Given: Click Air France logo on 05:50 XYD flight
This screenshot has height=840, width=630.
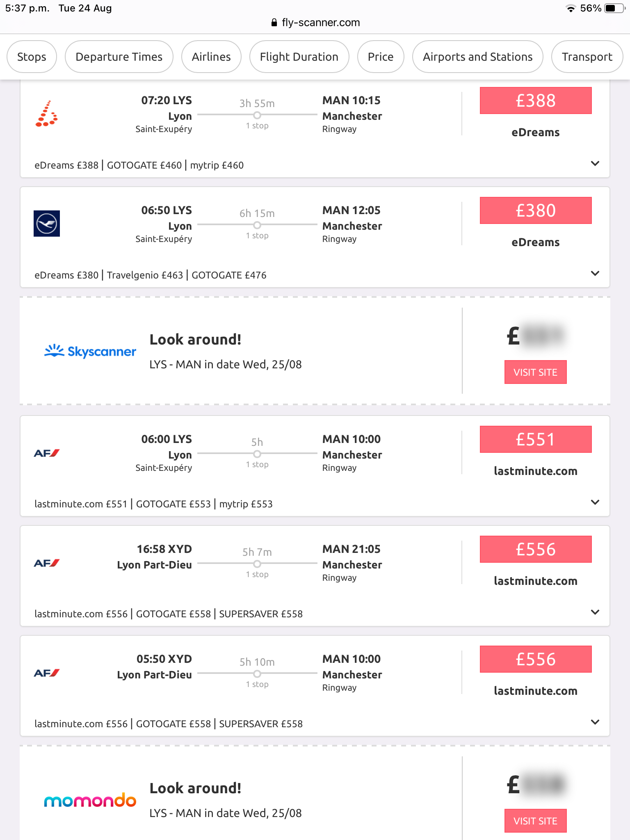Looking at the screenshot, I should click(47, 673).
